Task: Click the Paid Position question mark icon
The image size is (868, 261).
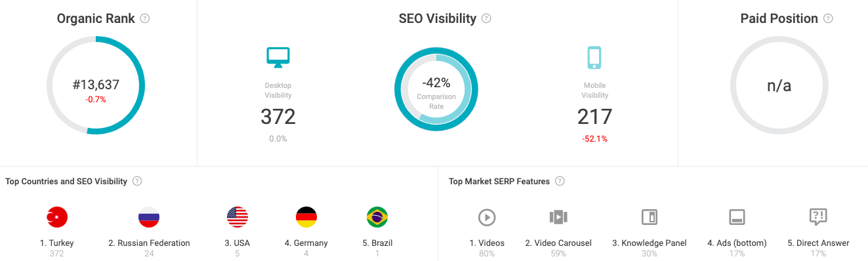Action: pyautogui.click(x=828, y=18)
